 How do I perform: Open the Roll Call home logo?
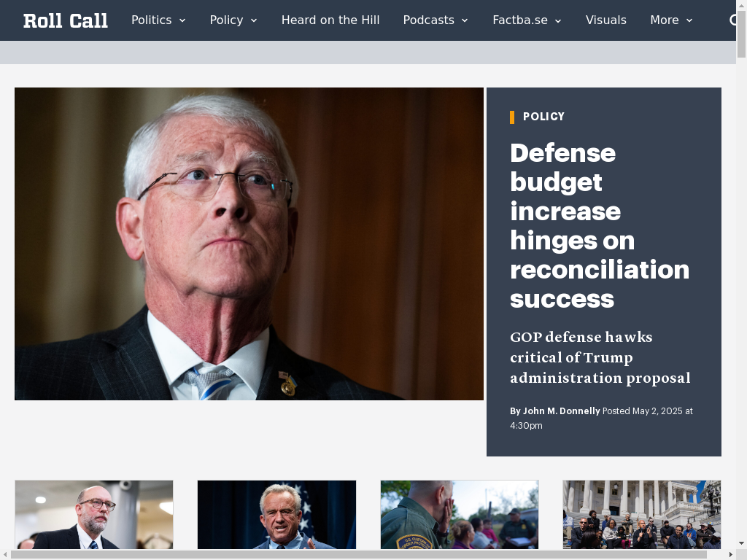pos(65,20)
